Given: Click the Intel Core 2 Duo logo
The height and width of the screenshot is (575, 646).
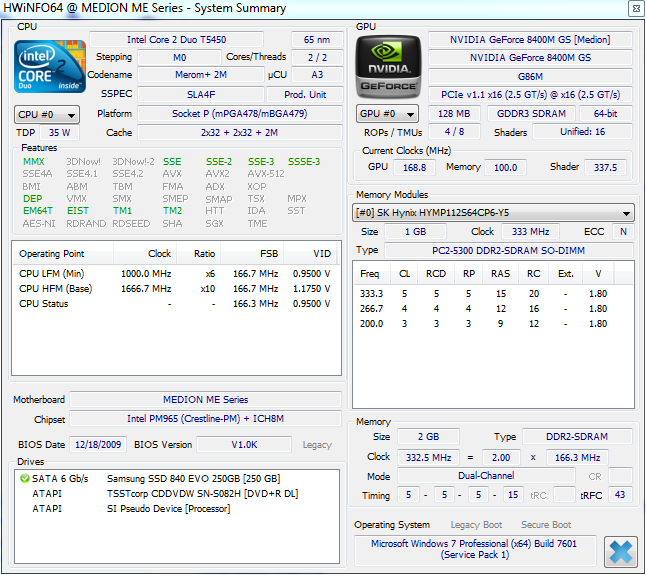Looking at the screenshot, I should (x=49, y=66).
